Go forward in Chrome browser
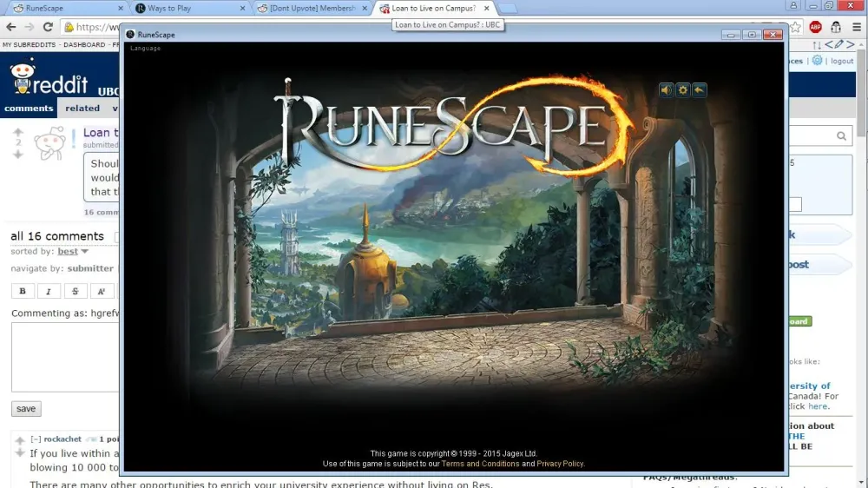Image resolution: width=868 pixels, height=488 pixels. coord(30,27)
